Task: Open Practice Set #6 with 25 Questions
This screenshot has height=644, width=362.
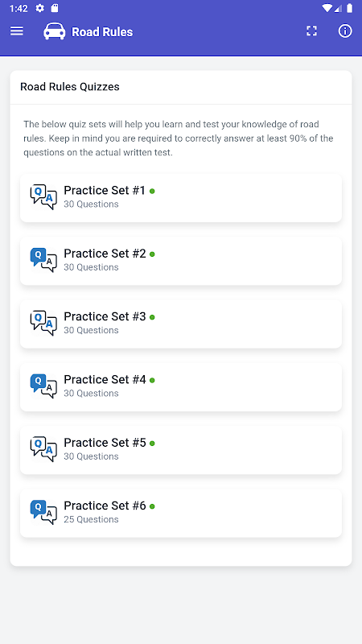Action: [181, 513]
